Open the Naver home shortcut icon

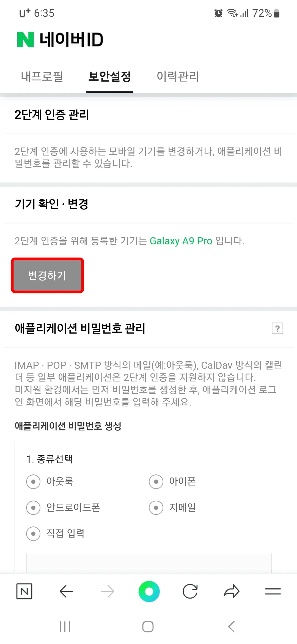(25, 591)
